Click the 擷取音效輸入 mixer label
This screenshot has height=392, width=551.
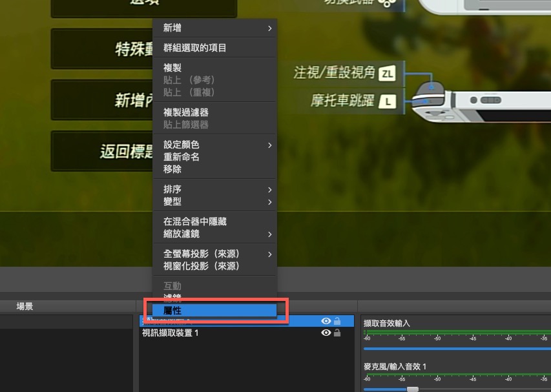click(386, 323)
